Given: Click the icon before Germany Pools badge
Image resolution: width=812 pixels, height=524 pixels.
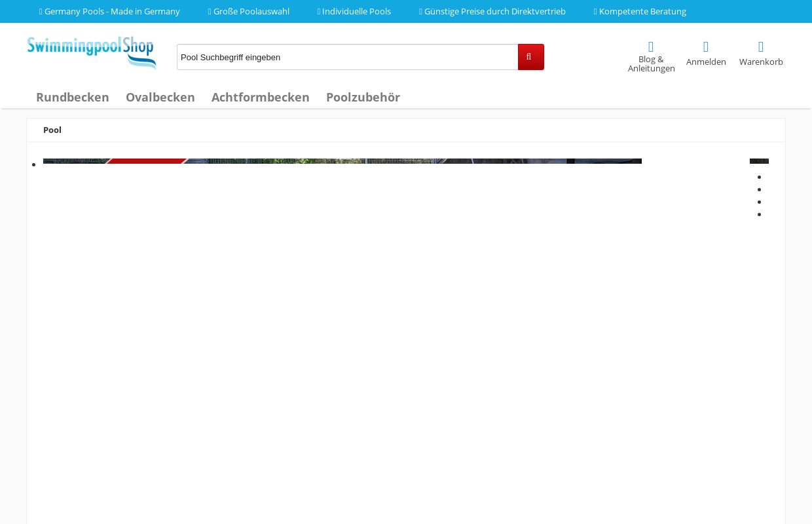Looking at the screenshot, I should 41,11.
